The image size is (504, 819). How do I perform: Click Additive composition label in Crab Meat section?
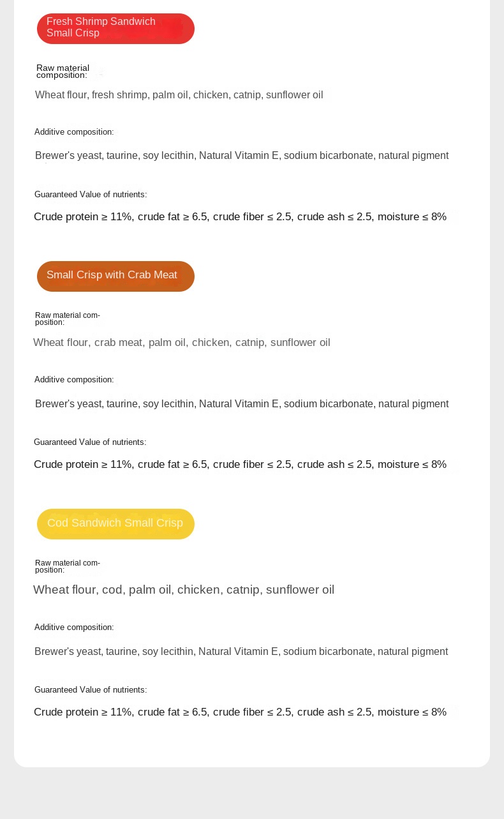pyautogui.click(x=74, y=380)
